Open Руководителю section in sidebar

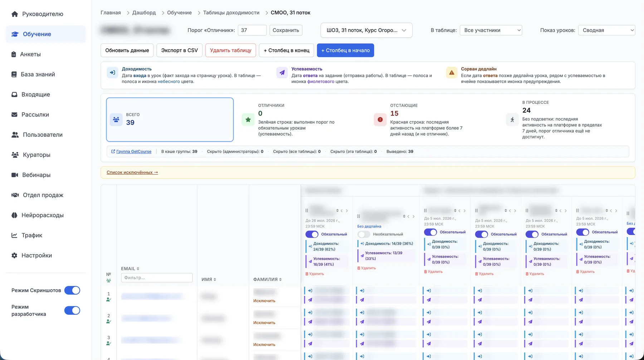(x=46, y=14)
